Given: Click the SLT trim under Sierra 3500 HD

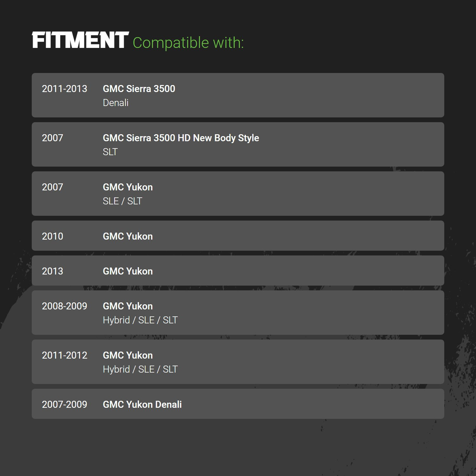Looking at the screenshot, I should [110, 152].
